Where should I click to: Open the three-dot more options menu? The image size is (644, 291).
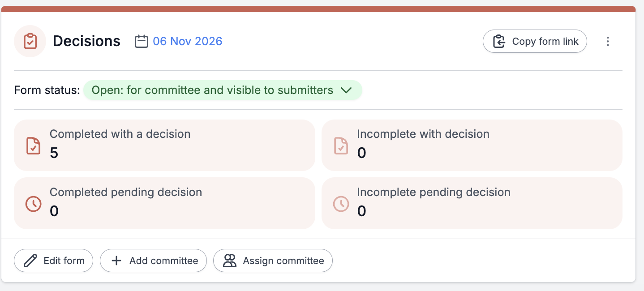coord(608,42)
